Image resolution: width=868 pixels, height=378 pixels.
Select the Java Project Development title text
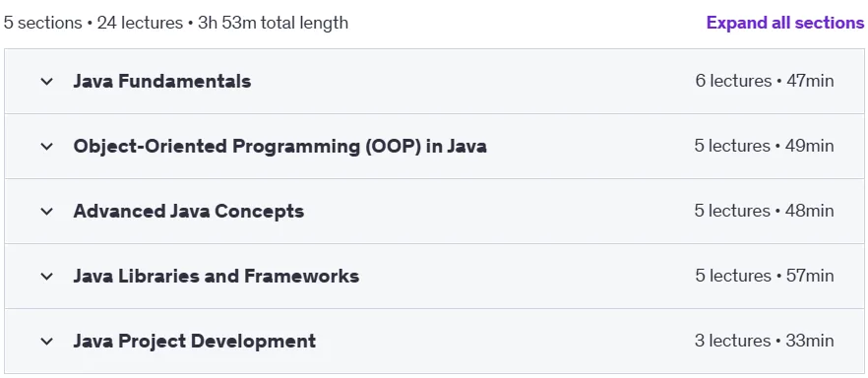click(x=195, y=341)
